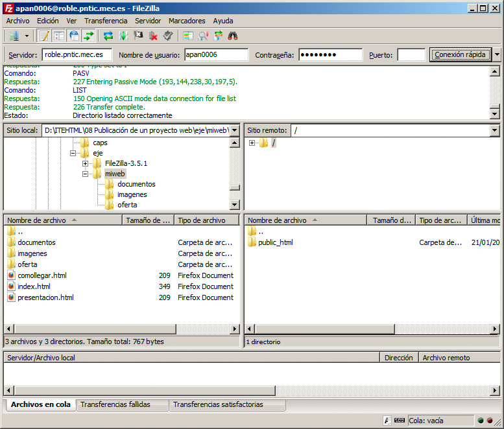The width and height of the screenshot is (504, 429).
Task: Open the quick connect history dropdown arrow
Action: [497, 54]
